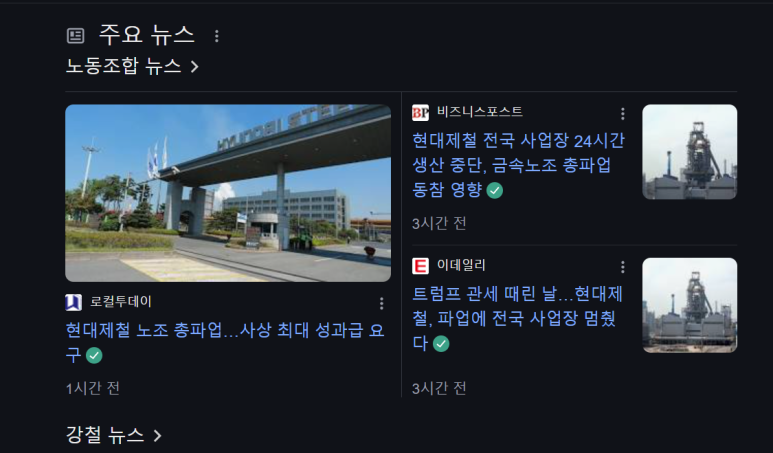Click the large Hyundai Steel gate photo
This screenshot has width=773, height=453.
(228, 193)
